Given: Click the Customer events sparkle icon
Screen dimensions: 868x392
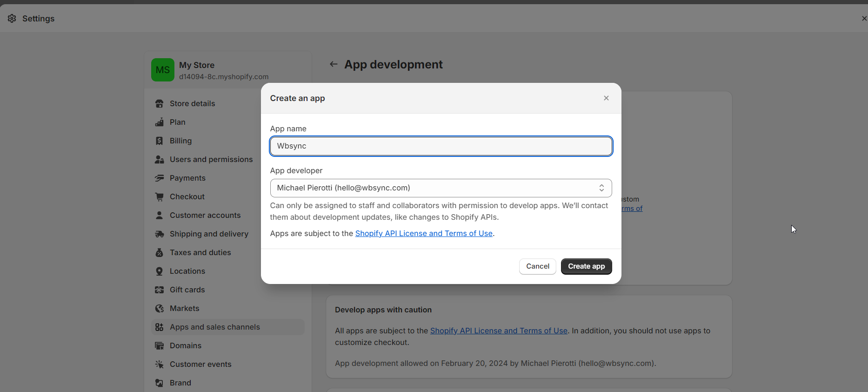Looking at the screenshot, I should coord(160,364).
